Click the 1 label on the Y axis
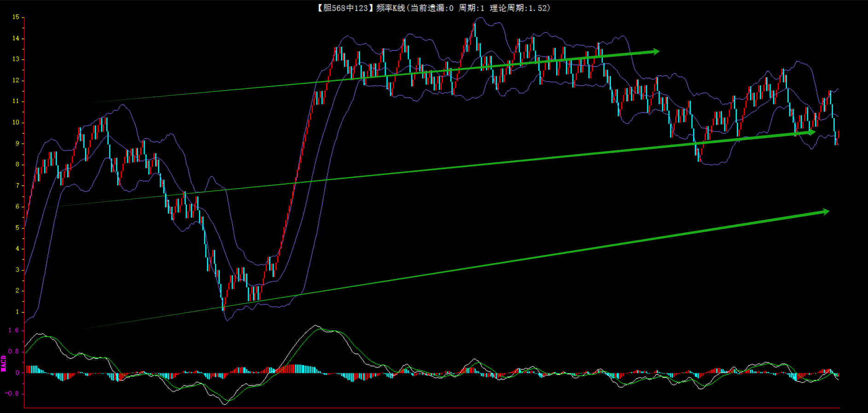868x413 pixels. (x=17, y=312)
